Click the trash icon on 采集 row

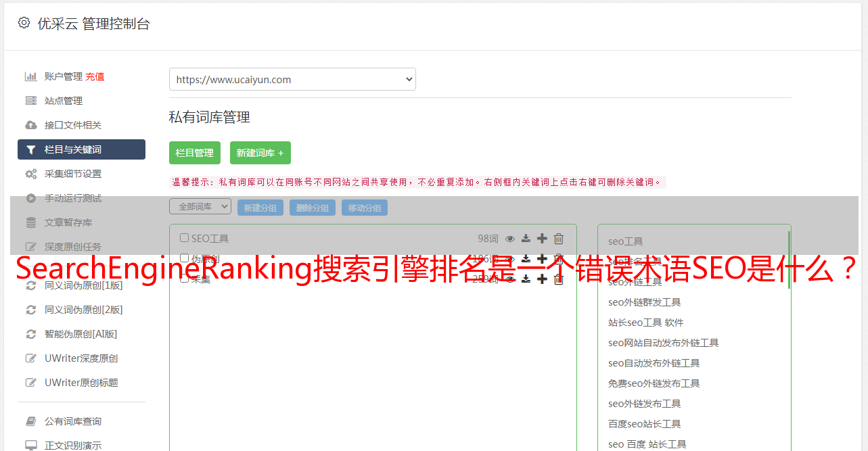[x=559, y=279]
